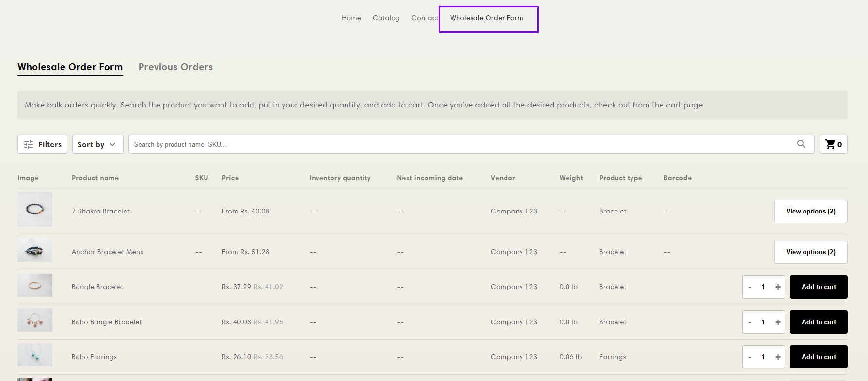Increase quantity for Bangle Bracelet
Image resolution: width=868 pixels, height=381 pixels.
778,287
